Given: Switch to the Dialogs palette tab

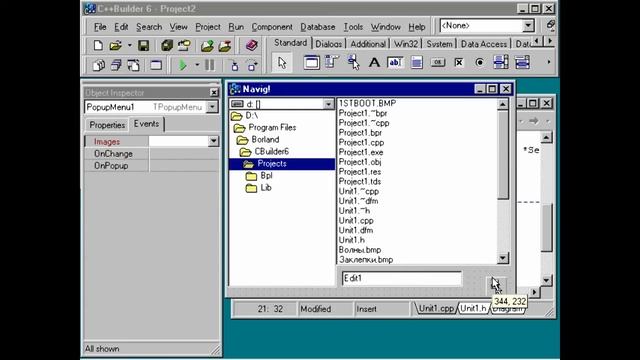Looking at the screenshot, I should [329, 44].
